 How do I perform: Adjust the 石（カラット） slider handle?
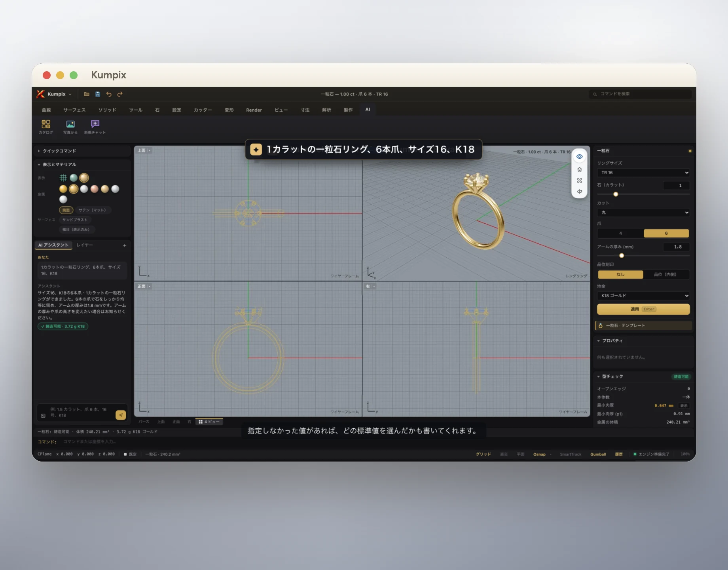pos(616,194)
